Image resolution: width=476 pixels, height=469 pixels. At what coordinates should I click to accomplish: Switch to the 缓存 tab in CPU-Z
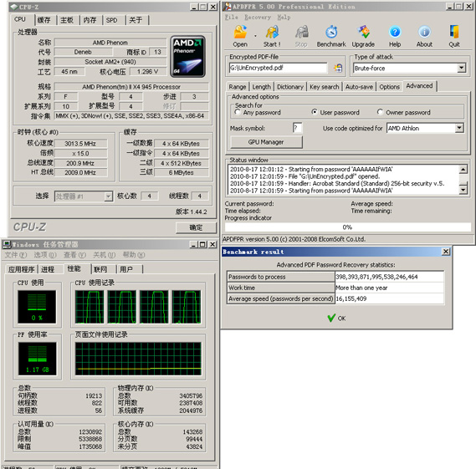pyautogui.click(x=44, y=20)
